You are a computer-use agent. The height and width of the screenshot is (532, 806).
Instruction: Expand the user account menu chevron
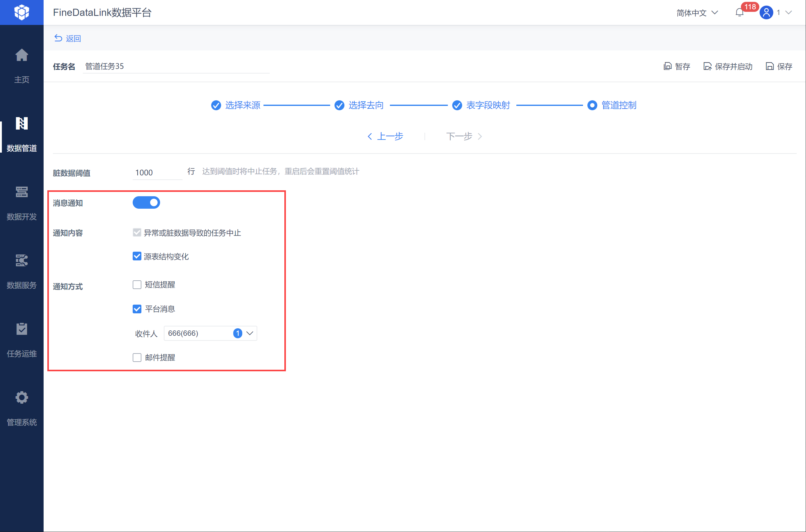[789, 12]
